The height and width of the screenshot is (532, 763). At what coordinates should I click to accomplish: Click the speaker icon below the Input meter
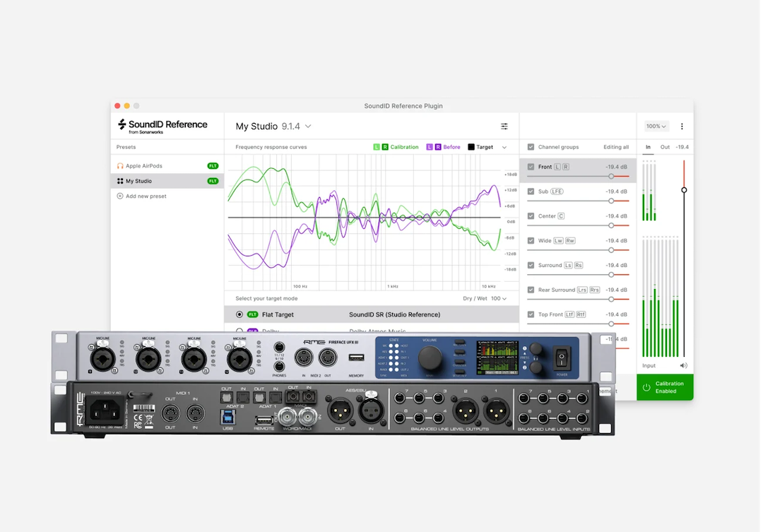683,365
